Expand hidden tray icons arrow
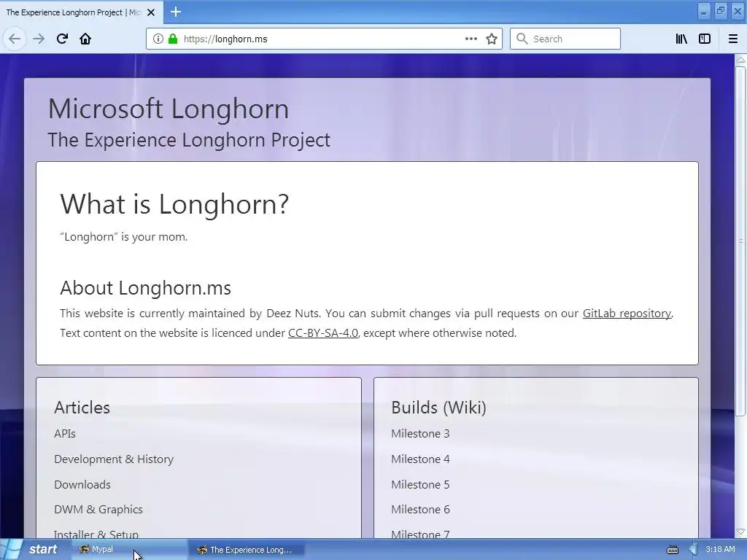 [x=693, y=550]
